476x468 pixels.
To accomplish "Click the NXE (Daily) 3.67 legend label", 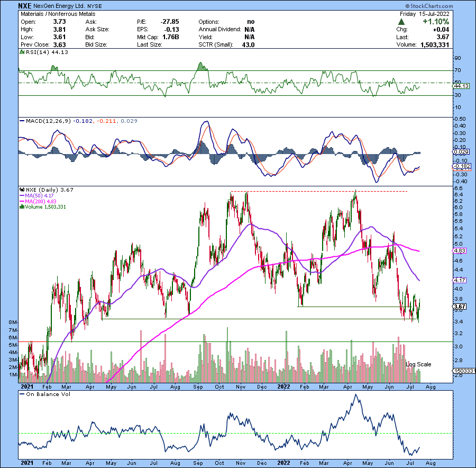I will tap(50, 190).
